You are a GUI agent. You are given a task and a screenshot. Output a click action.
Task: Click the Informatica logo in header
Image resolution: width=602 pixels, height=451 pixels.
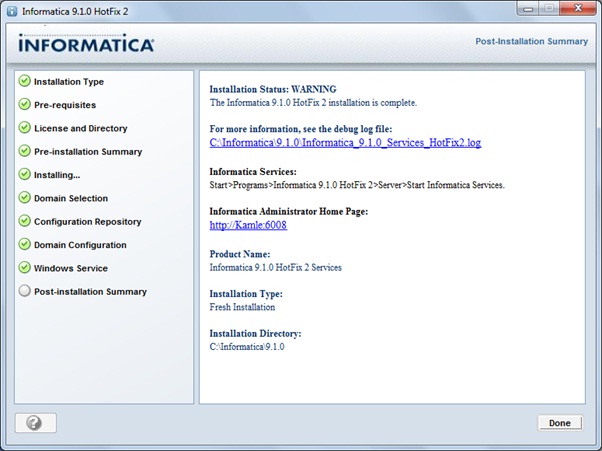coord(86,43)
